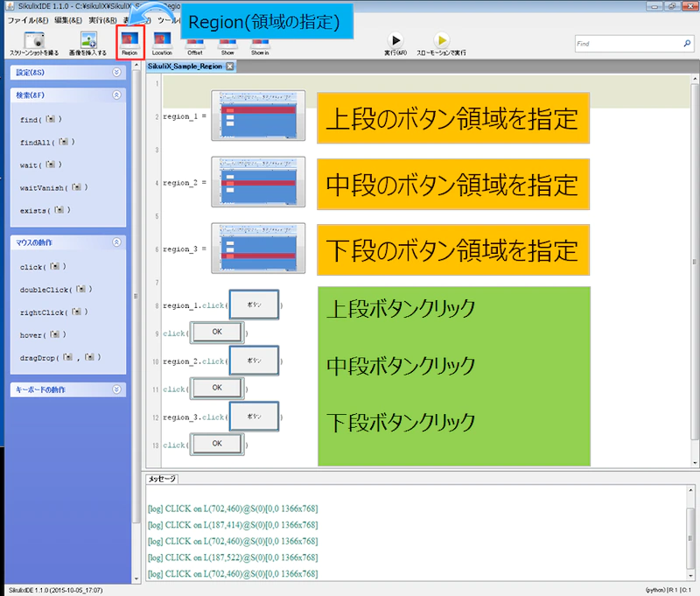This screenshot has height=596, width=700.
Task: Open the Show tool
Action: (x=229, y=42)
